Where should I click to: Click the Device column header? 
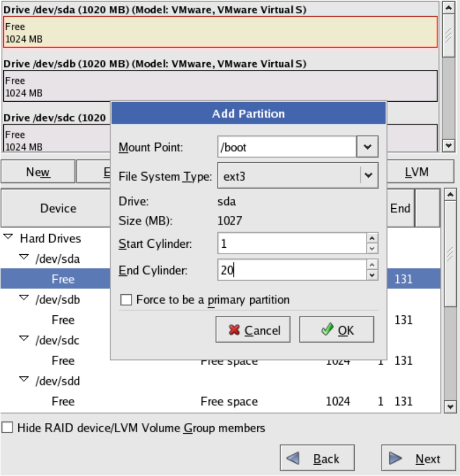tap(58, 208)
